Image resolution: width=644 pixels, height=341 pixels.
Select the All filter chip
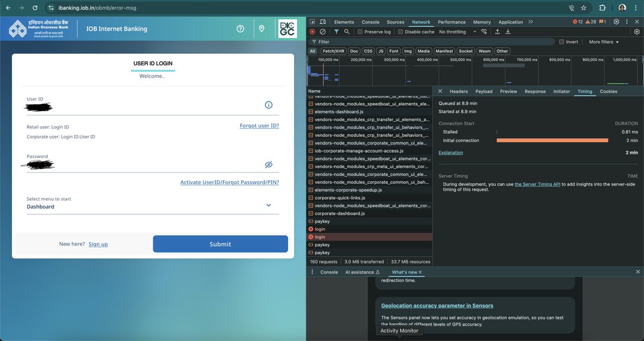(x=312, y=51)
